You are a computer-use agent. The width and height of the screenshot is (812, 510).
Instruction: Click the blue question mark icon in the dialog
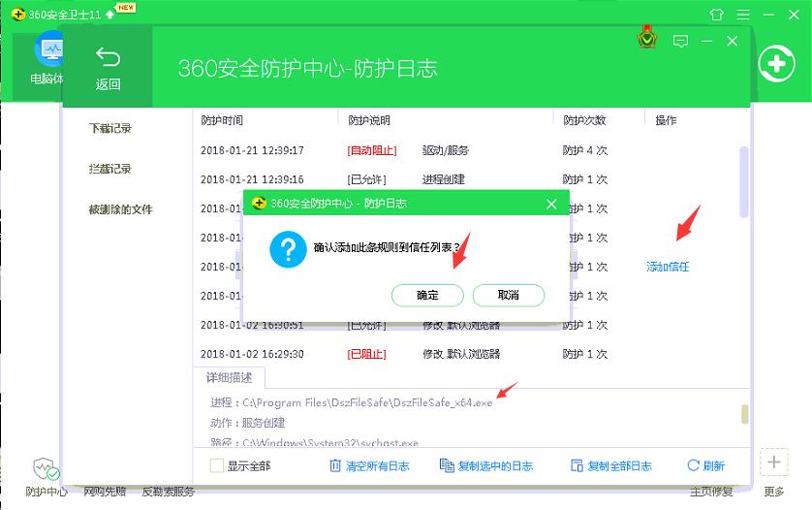(288, 249)
